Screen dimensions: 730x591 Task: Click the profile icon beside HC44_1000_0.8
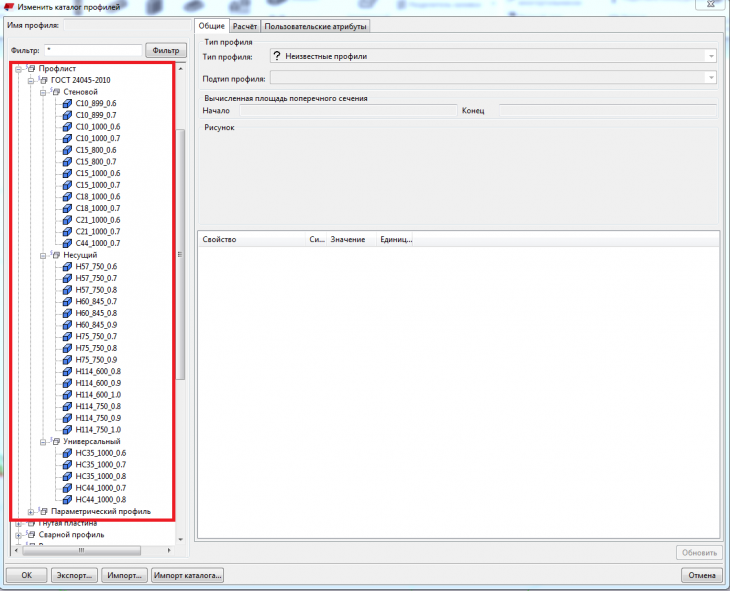click(67, 499)
